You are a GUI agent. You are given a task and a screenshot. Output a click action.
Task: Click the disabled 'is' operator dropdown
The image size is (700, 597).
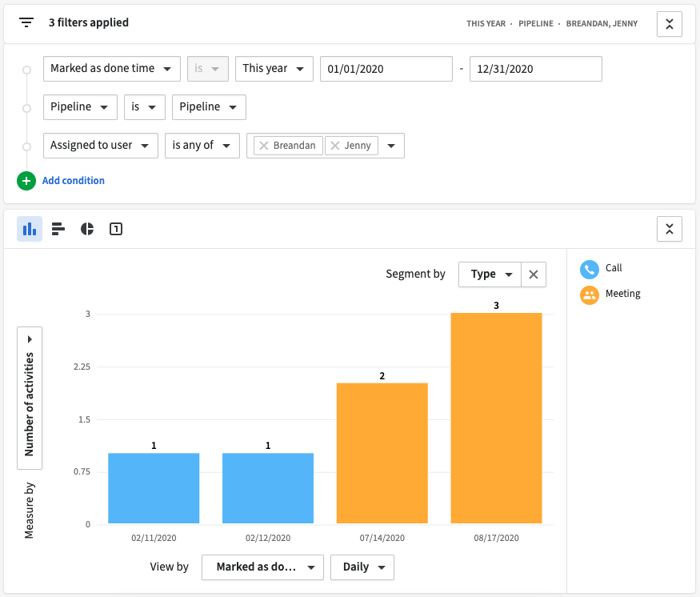pyautogui.click(x=208, y=69)
